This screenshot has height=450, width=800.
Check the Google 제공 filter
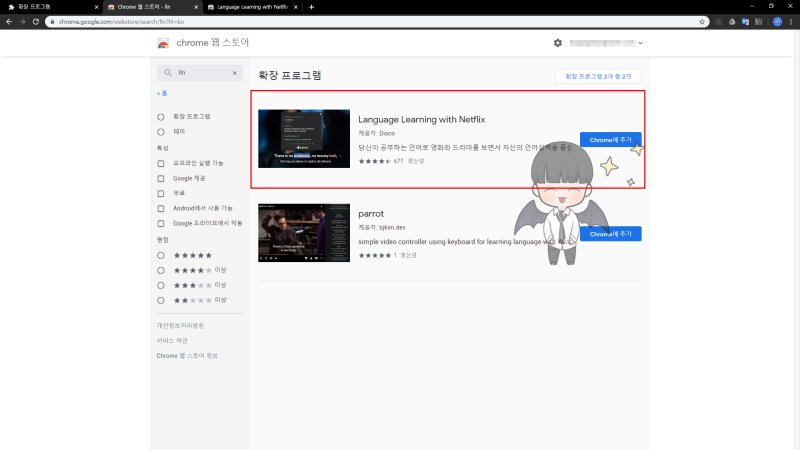pyautogui.click(x=161, y=179)
